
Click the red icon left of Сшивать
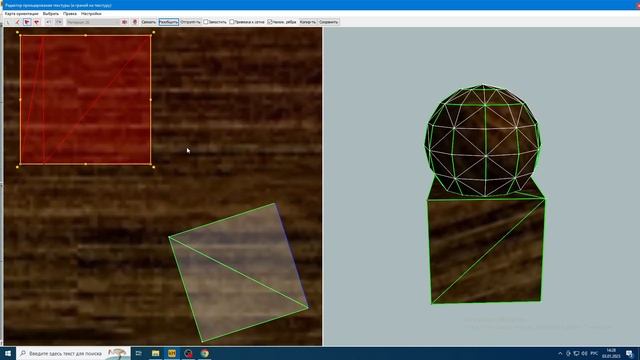tap(135, 22)
